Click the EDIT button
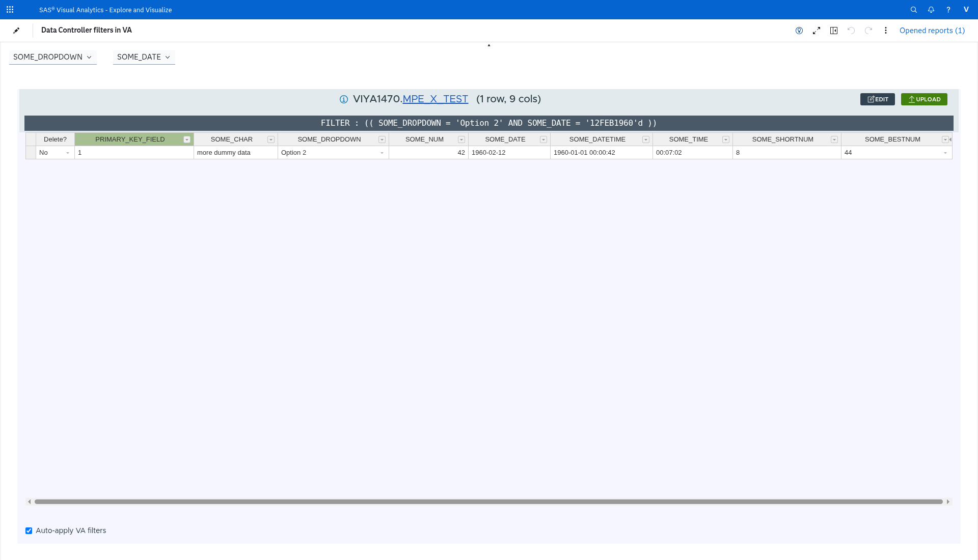The image size is (978, 560). 878,99
